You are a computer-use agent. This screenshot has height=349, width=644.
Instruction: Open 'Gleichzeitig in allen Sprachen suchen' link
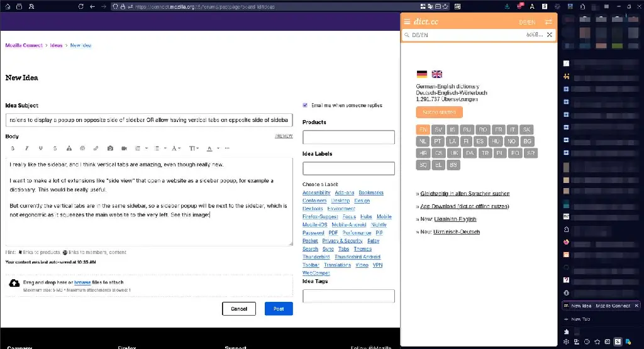465,194
